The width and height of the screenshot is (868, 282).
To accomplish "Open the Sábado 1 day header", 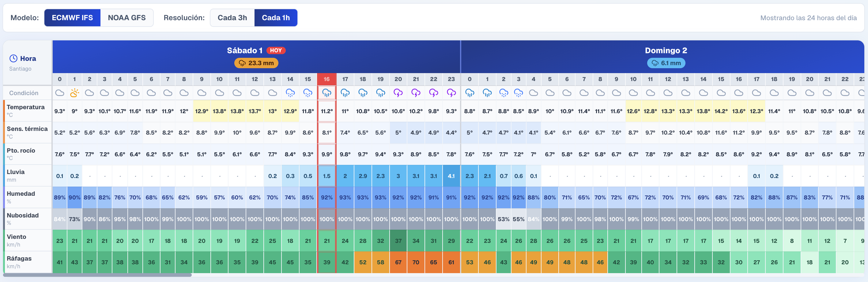I will [244, 50].
